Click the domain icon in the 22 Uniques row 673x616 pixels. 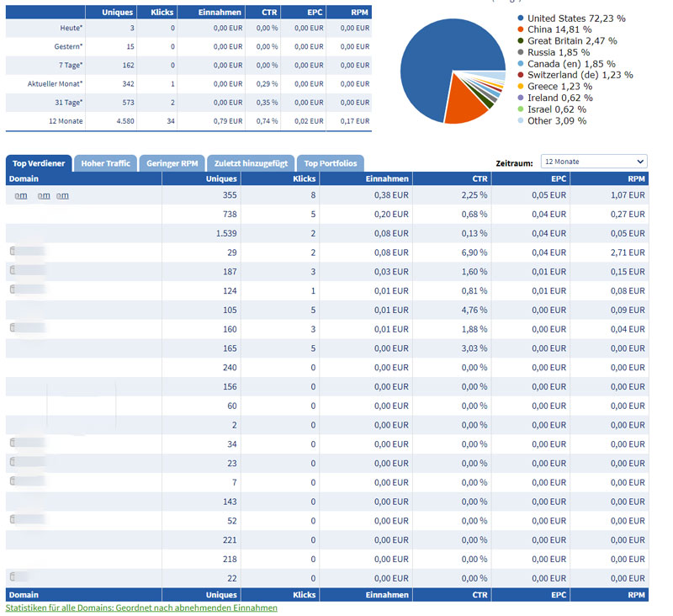(x=13, y=576)
